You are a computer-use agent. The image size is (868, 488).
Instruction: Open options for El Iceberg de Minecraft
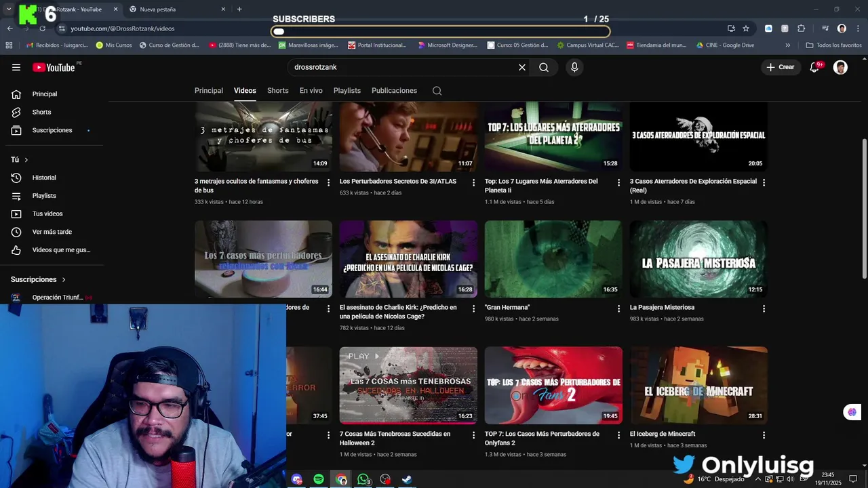(764, 435)
